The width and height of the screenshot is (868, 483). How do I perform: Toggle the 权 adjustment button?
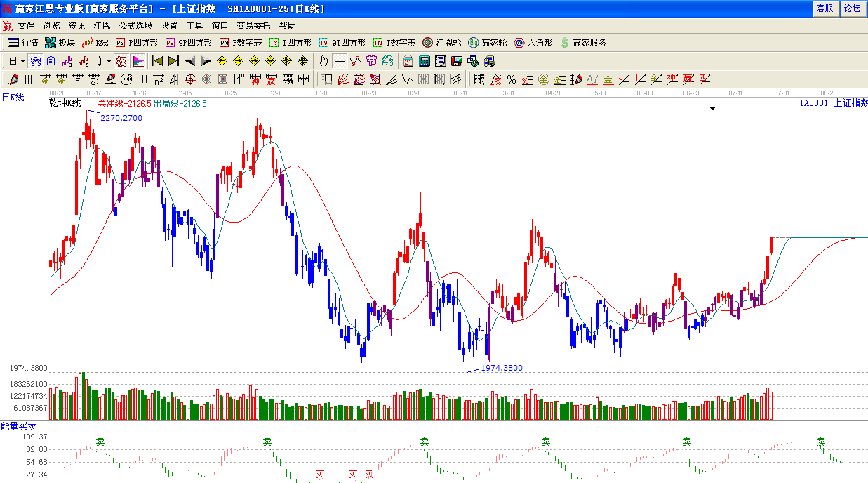tap(121, 61)
